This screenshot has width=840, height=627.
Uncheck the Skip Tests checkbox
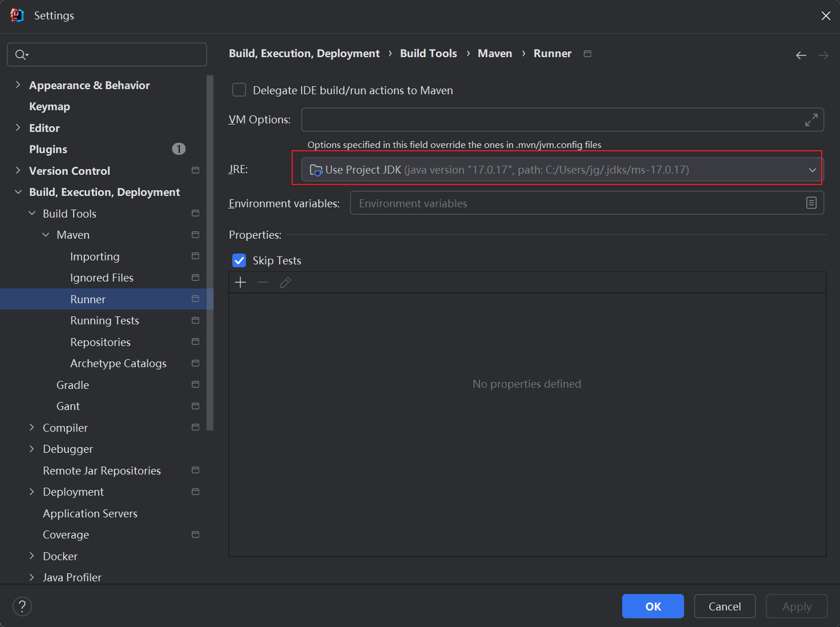(x=239, y=260)
